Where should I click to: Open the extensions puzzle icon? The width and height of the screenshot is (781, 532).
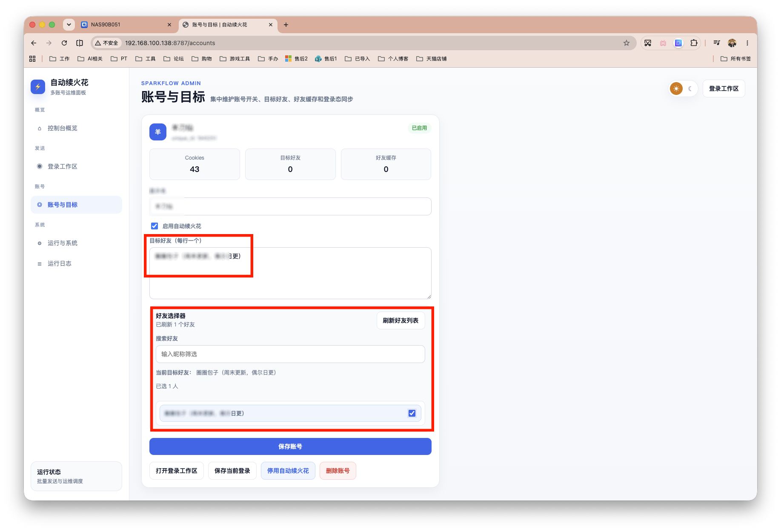[x=694, y=43]
